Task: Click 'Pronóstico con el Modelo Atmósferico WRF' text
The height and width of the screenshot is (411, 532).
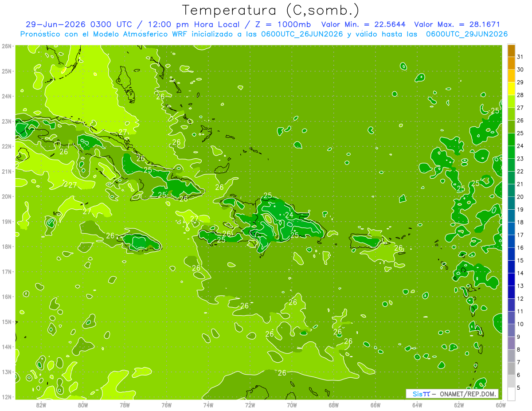Action: [104, 34]
